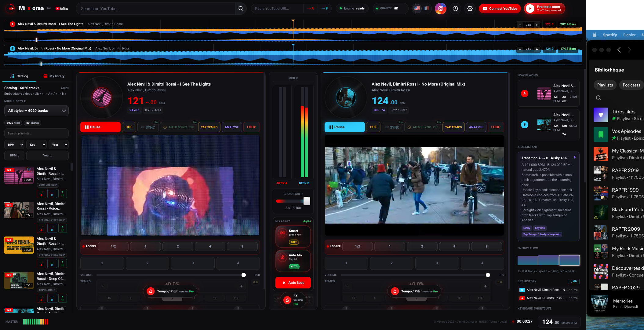Zoom out deck B waveform minus button

[x=520, y=49]
